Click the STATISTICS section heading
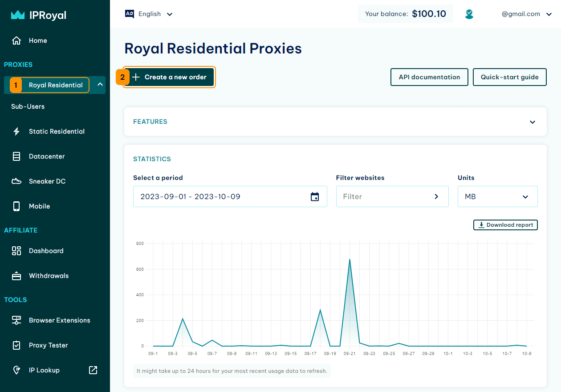The width and height of the screenshot is (561, 392). [x=152, y=159]
